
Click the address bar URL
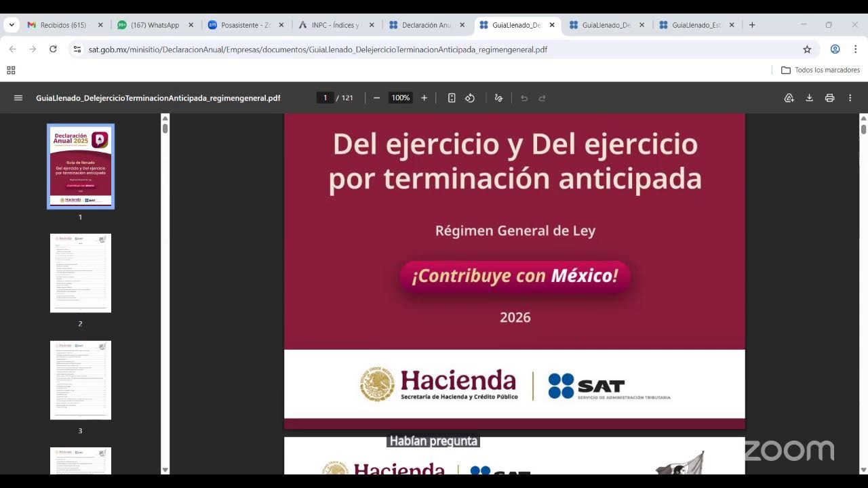pyautogui.click(x=318, y=49)
